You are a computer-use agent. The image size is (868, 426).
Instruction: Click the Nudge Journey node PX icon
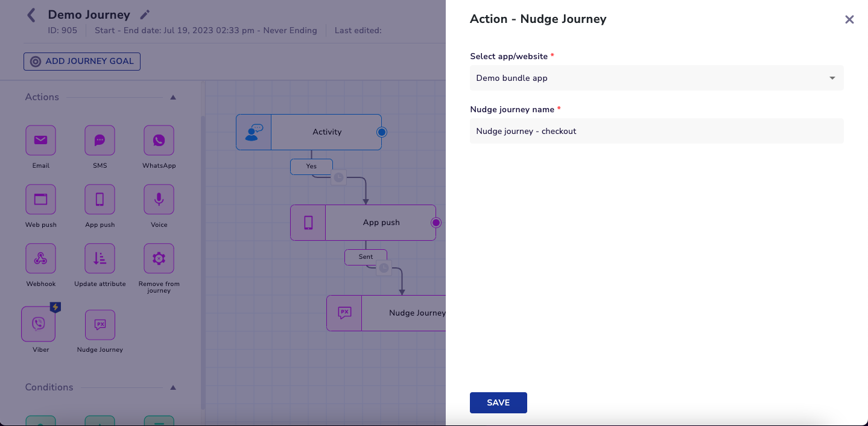click(x=344, y=313)
